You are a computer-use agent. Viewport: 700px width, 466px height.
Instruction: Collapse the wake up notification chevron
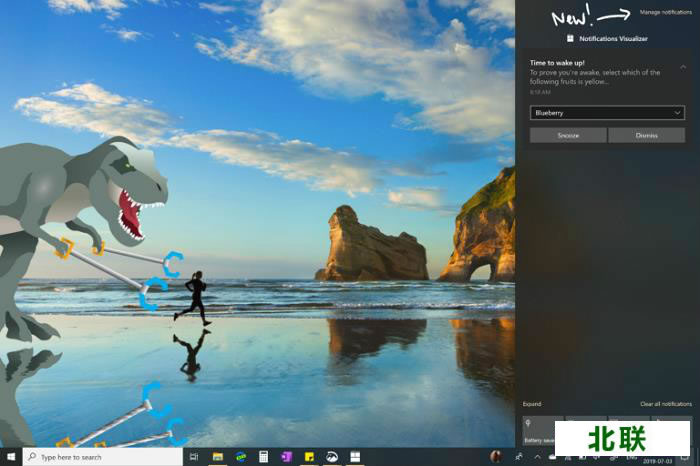tap(683, 67)
